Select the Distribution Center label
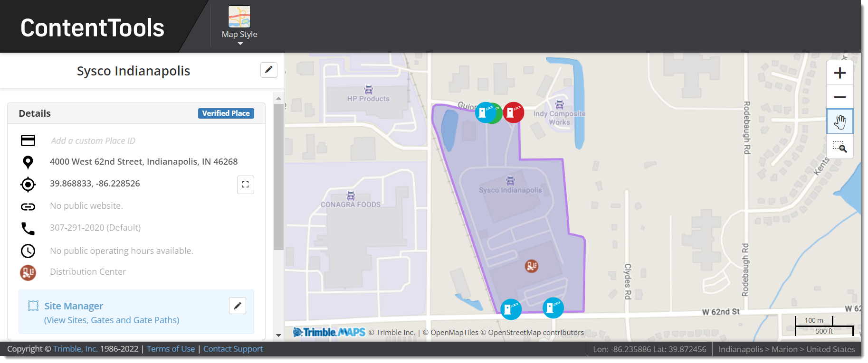The image size is (868, 363). click(x=88, y=271)
